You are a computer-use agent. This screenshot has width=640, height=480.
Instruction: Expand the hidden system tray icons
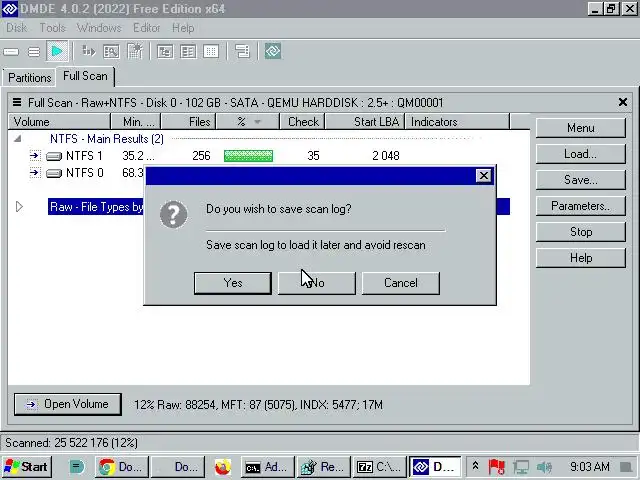(476, 466)
